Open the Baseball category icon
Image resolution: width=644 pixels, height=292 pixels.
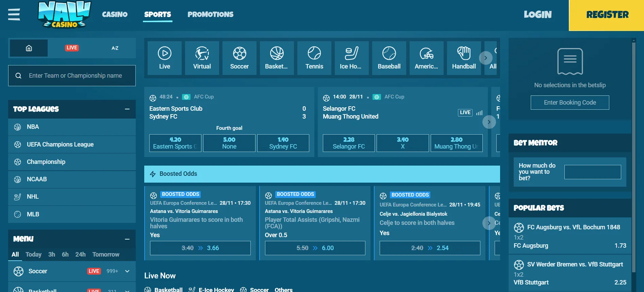(389, 58)
